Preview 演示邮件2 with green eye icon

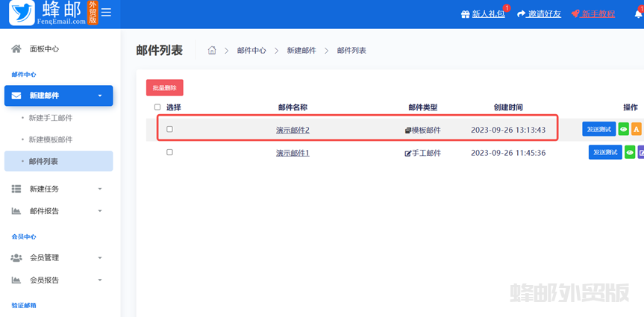pos(623,129)
